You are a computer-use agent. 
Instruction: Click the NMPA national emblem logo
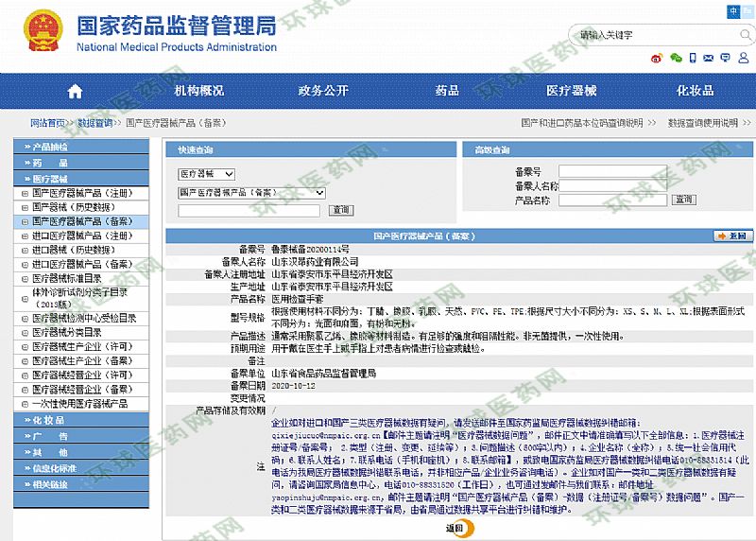[40, 30]
